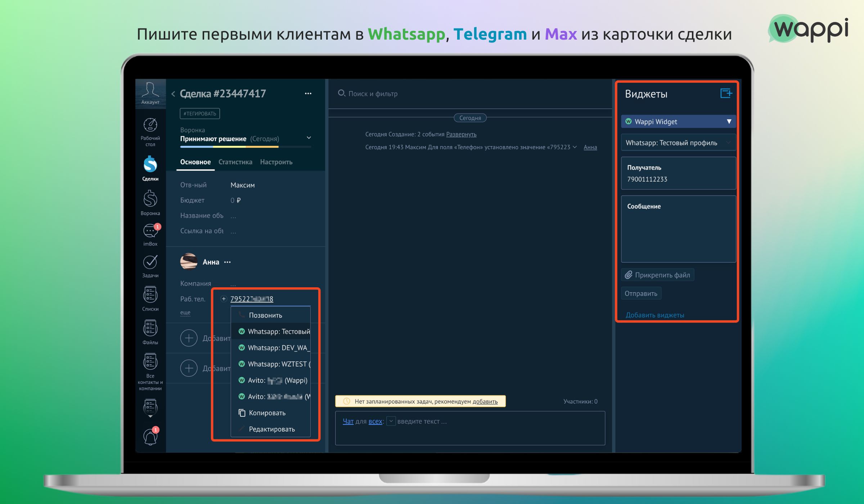The height and width of the screenshot is (504, 864).
Task: Click the #ТЕГИРОВАТЬ tag button
Action: [x=200, y=113]
